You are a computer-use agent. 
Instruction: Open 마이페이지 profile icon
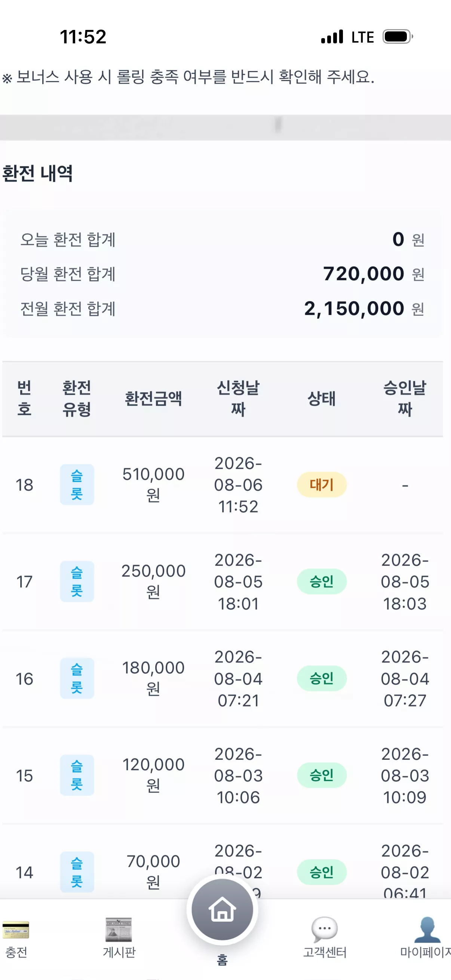pos(427,930)
